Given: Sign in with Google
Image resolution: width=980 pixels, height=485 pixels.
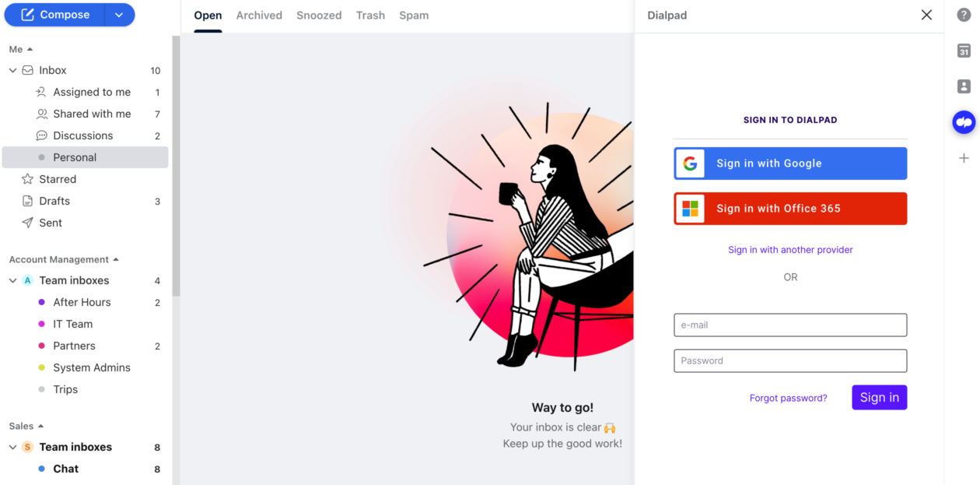Looking at the screenshot, I should (x=790, y=163).
